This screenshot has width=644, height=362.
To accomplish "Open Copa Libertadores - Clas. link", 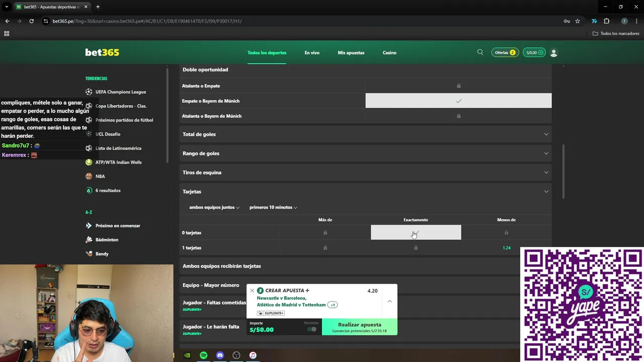I will (x=121, y=106).
